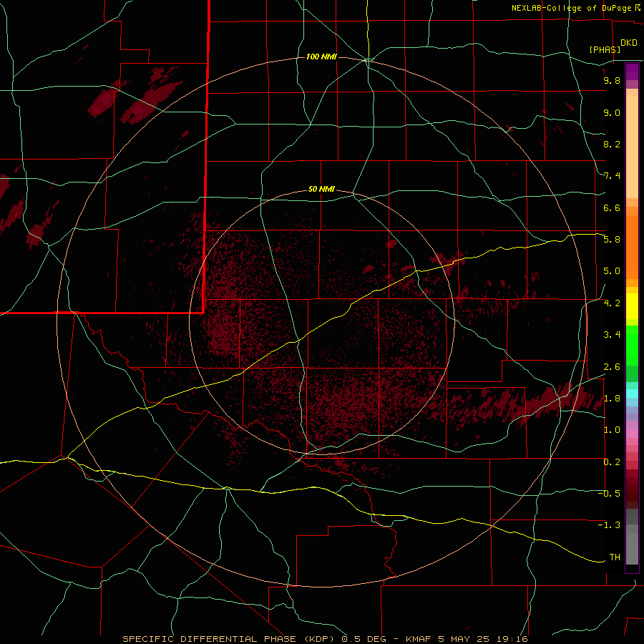Click the product title text at the bottom
Viewport: 644px width, 644px height.
(325, 639)
